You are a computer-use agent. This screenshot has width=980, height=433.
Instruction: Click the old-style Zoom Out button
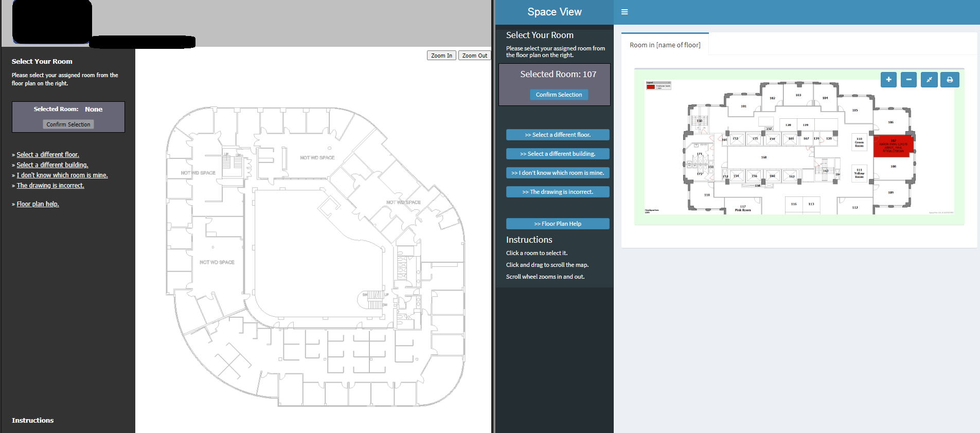[x=474, y=56]
